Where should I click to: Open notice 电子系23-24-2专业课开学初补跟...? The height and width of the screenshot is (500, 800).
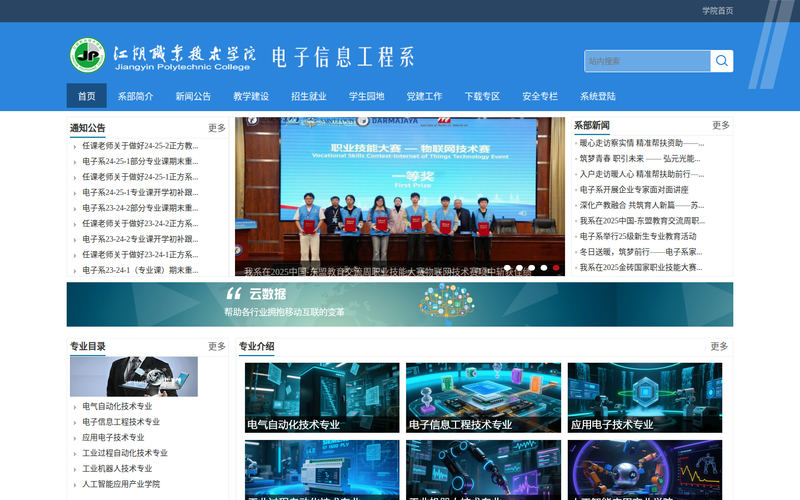tap(140, 239)
